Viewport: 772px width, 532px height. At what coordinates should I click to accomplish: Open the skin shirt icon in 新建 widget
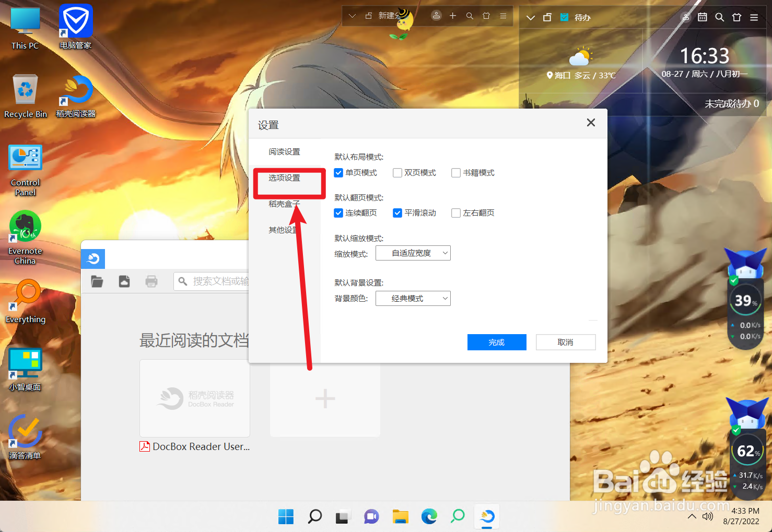[x=486, y=16]
